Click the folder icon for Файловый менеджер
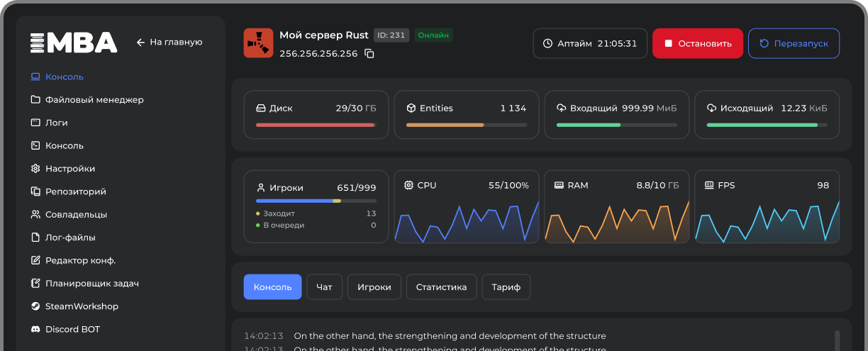The height and width of the screenshot is (351, 868). [35, 100]
